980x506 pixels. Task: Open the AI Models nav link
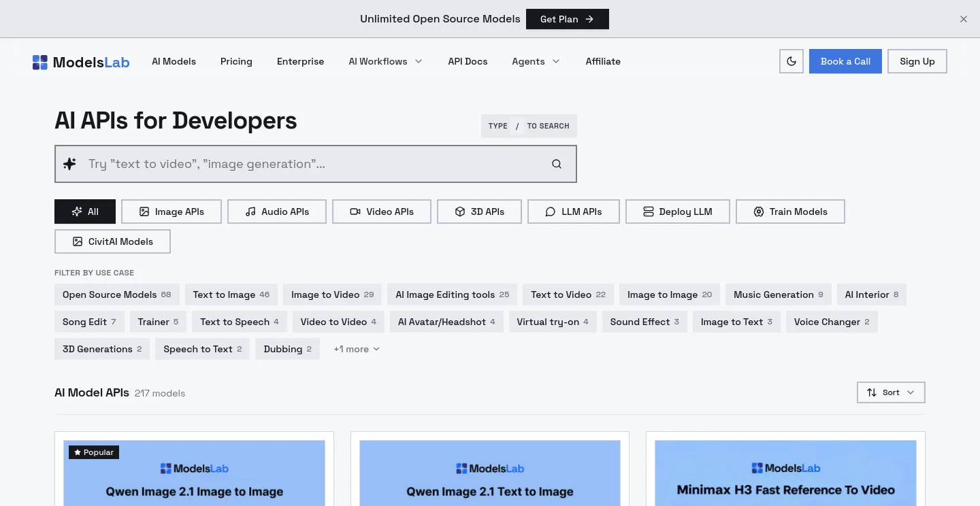point(174,61)
